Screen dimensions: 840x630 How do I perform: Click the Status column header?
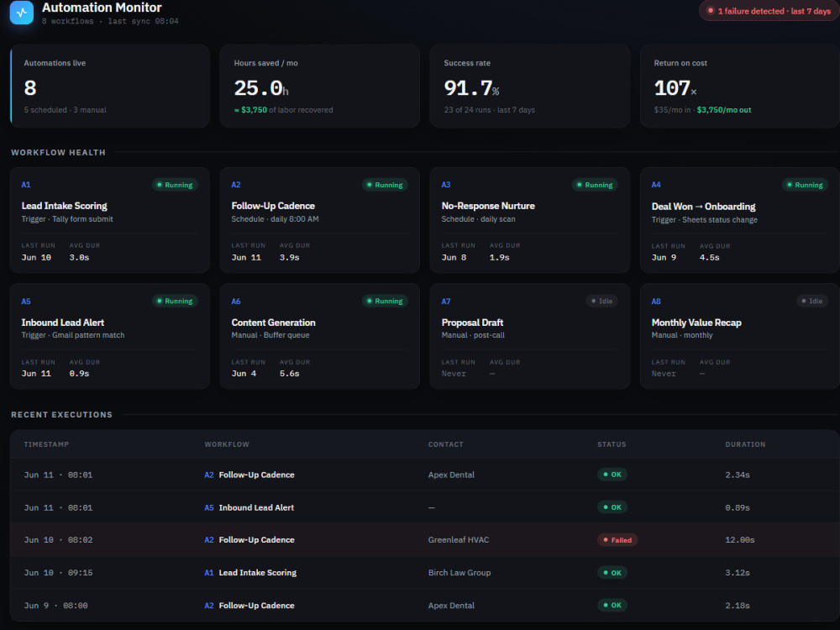(x=612, y=444)
